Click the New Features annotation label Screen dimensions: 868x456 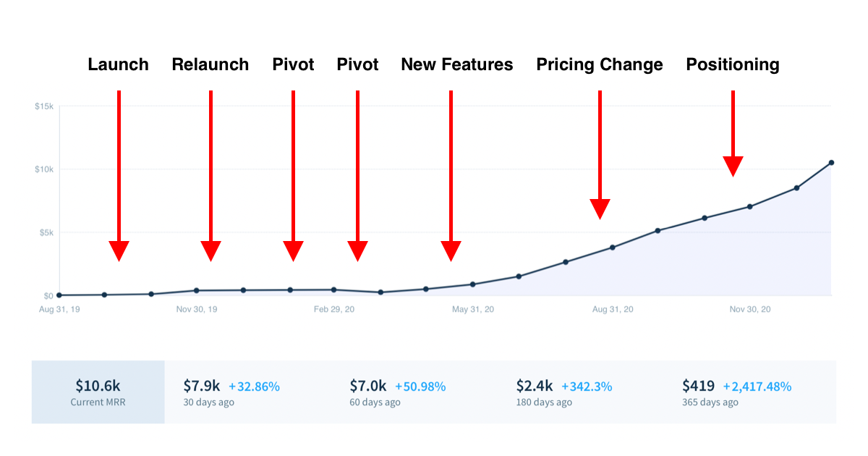click(x=456, y=64)
